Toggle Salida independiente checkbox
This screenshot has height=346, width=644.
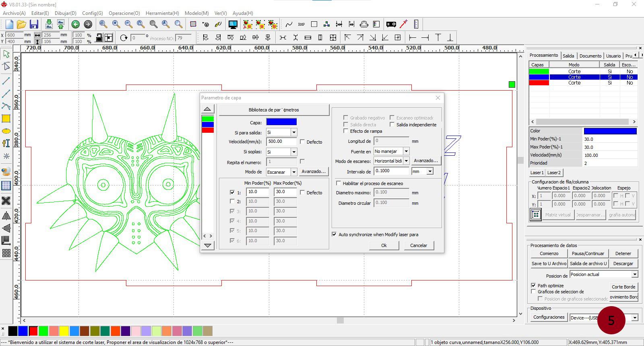tap(392, 124)
